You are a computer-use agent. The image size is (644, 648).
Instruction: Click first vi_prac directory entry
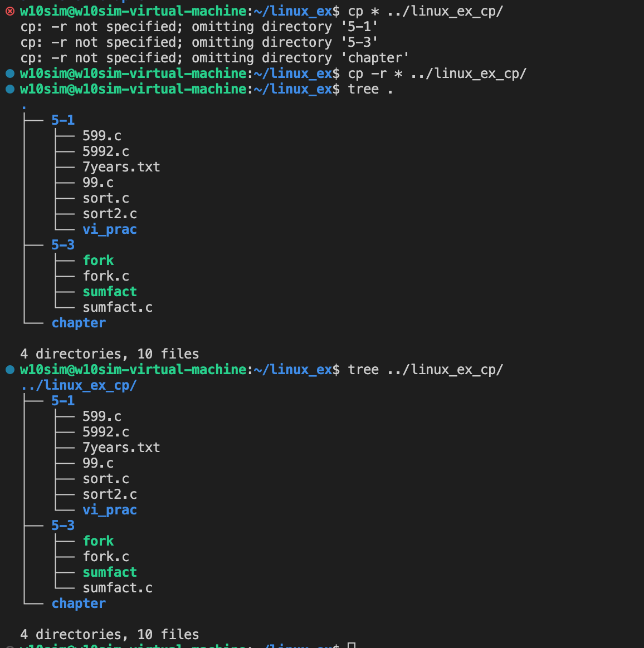pos(110,229)
